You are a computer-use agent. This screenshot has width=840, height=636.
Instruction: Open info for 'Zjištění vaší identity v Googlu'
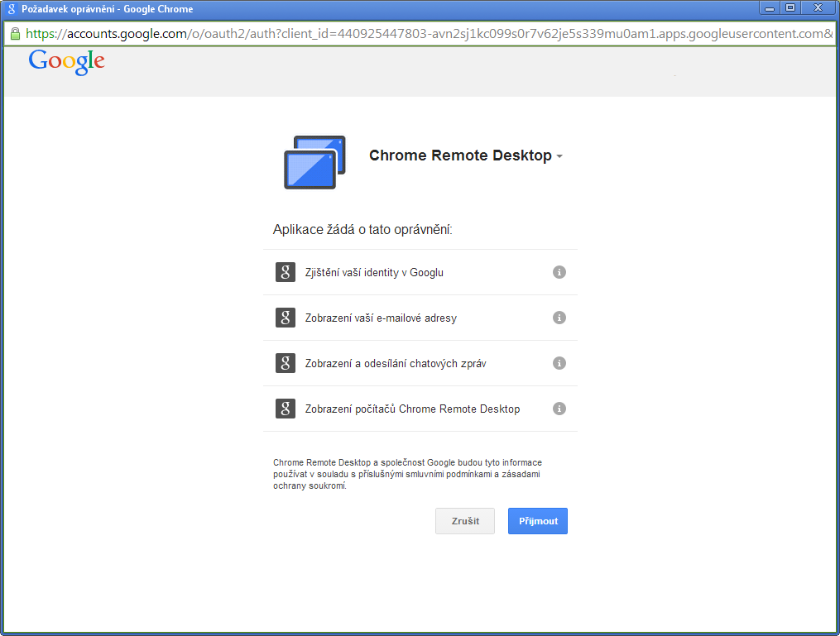tap(559, 272)
